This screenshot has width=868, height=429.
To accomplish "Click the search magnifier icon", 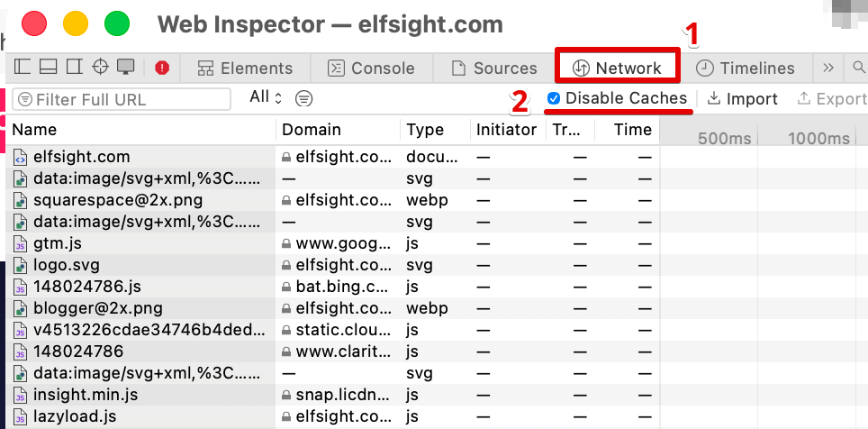I will [x=859, y=68].
